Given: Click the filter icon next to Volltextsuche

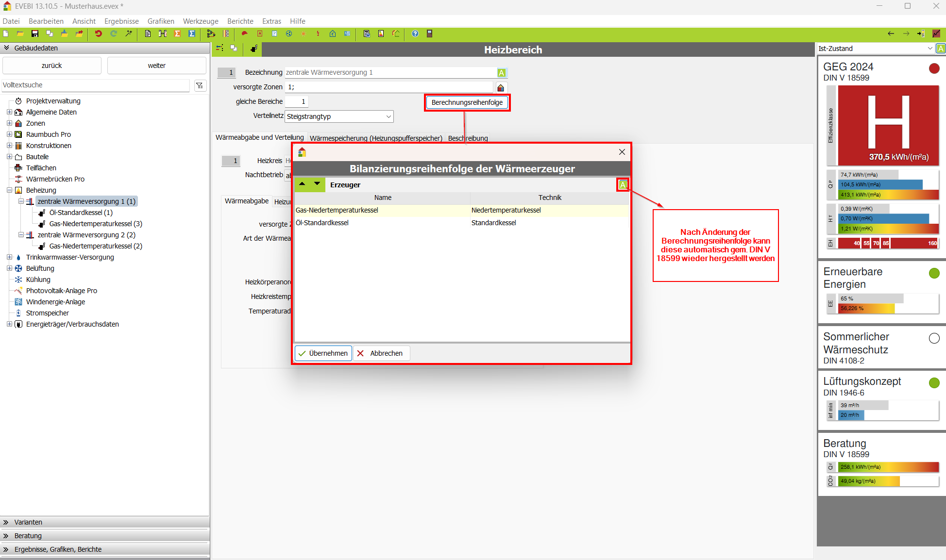Looking at the screenshot, I should [200, 85].
